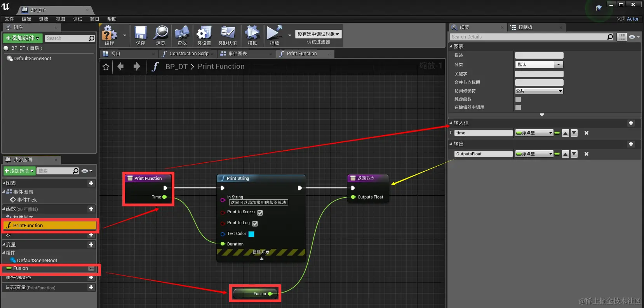
Task: Switch to the Construction Script tab
Action: click(x=187, y=54)
